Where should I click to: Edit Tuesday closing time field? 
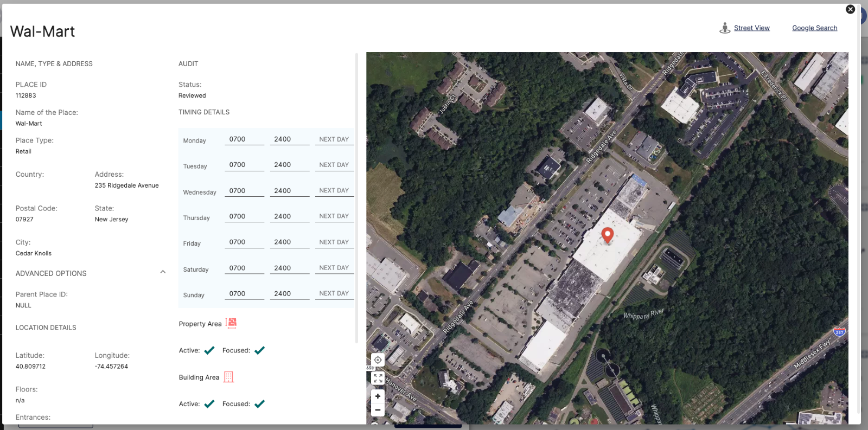[x=290, y=165]
